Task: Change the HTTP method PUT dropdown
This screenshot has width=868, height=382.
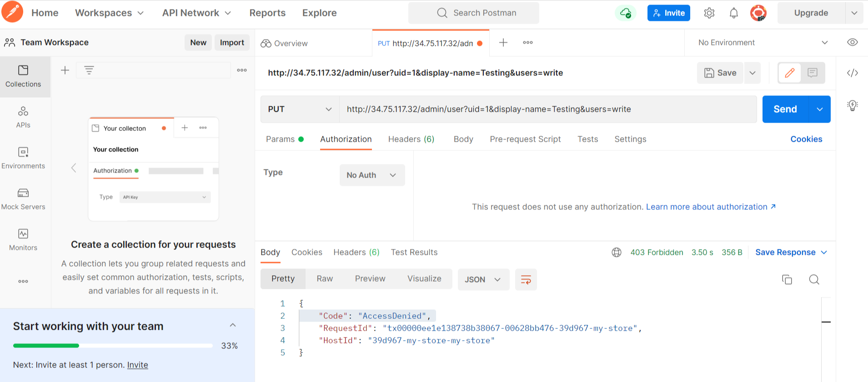Action: pos(300,109)
